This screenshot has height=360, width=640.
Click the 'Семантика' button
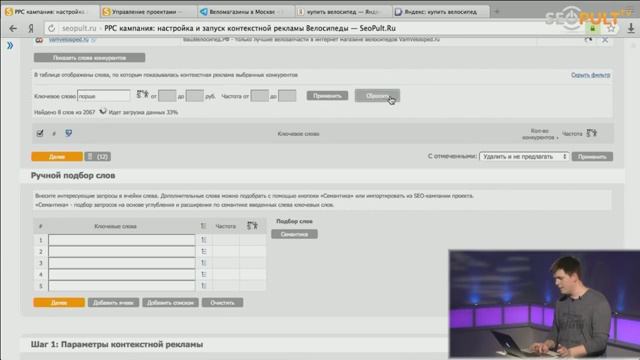294,234
